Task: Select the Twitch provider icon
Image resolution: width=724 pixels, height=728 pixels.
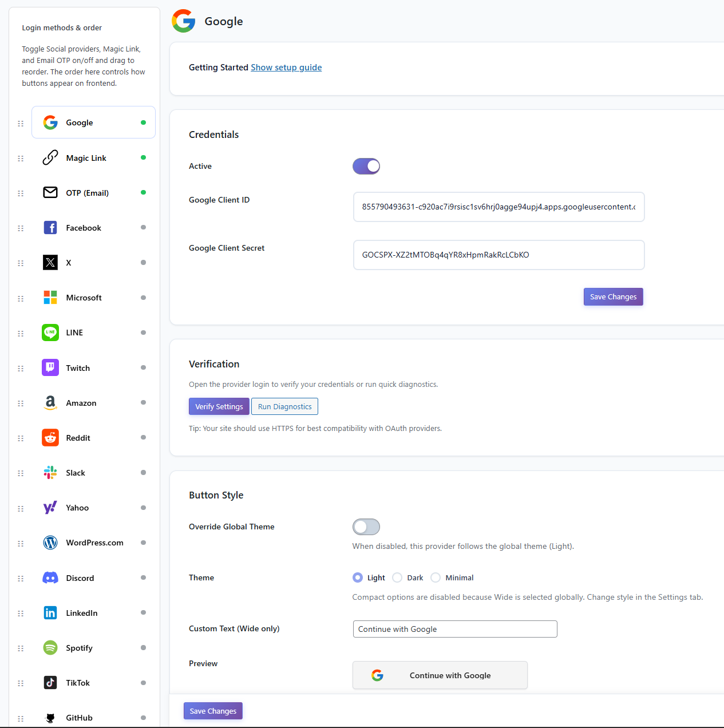Action: (50, 367)
